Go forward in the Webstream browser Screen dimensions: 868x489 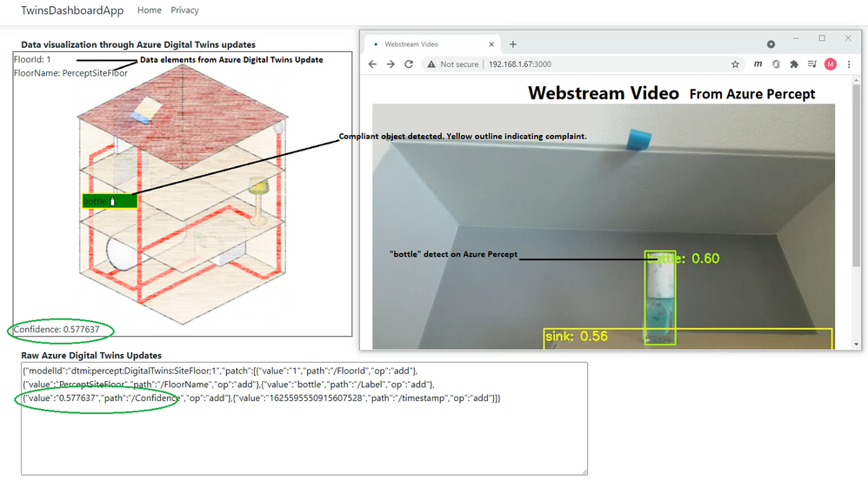click(x=391, y=64)
